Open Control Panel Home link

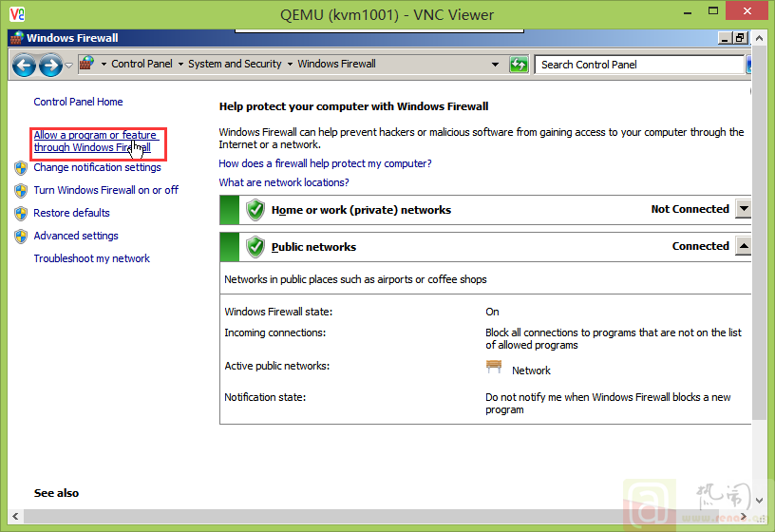tap(78, 102)
